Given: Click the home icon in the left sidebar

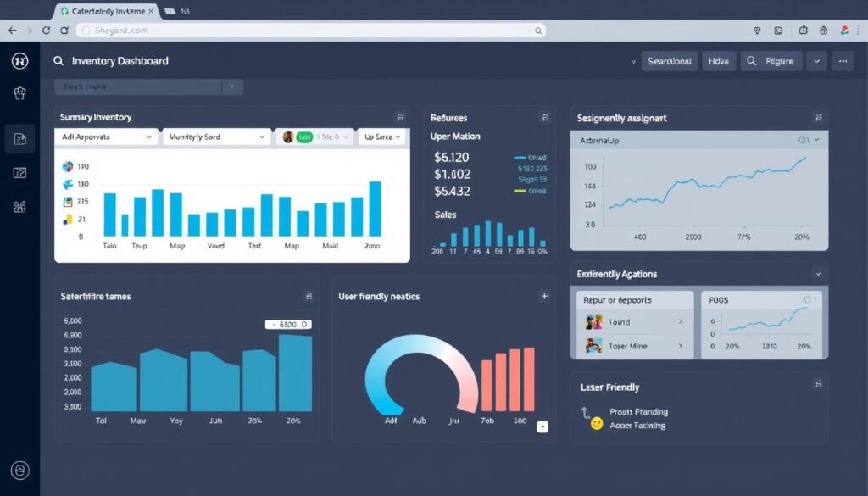Looking at the screenshot, I should [x=19, y=60].
